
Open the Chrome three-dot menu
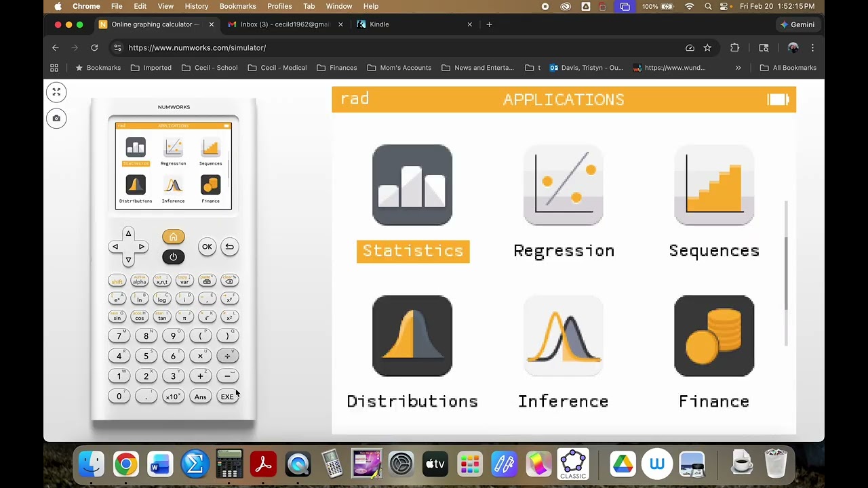812,47
